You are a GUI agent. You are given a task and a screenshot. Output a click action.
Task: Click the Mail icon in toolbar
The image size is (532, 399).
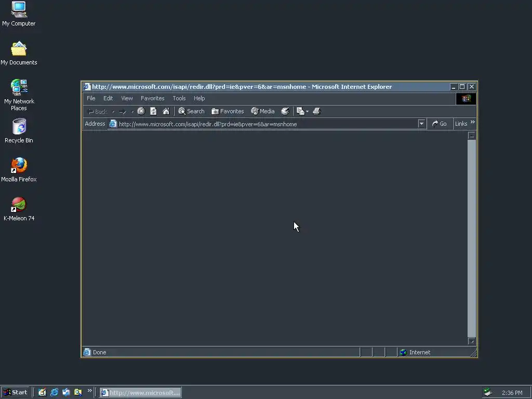300,111
